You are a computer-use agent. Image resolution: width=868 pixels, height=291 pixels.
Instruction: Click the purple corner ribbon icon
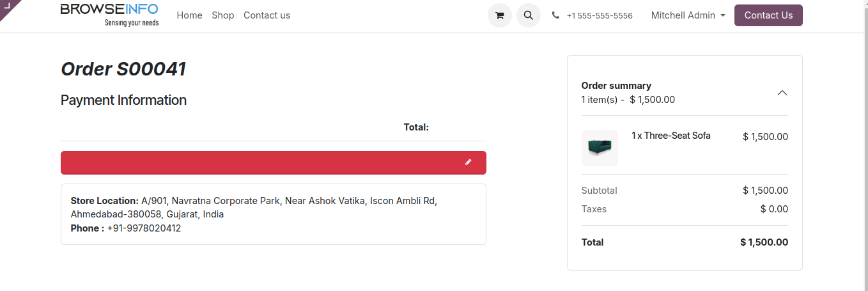(8, 6)
